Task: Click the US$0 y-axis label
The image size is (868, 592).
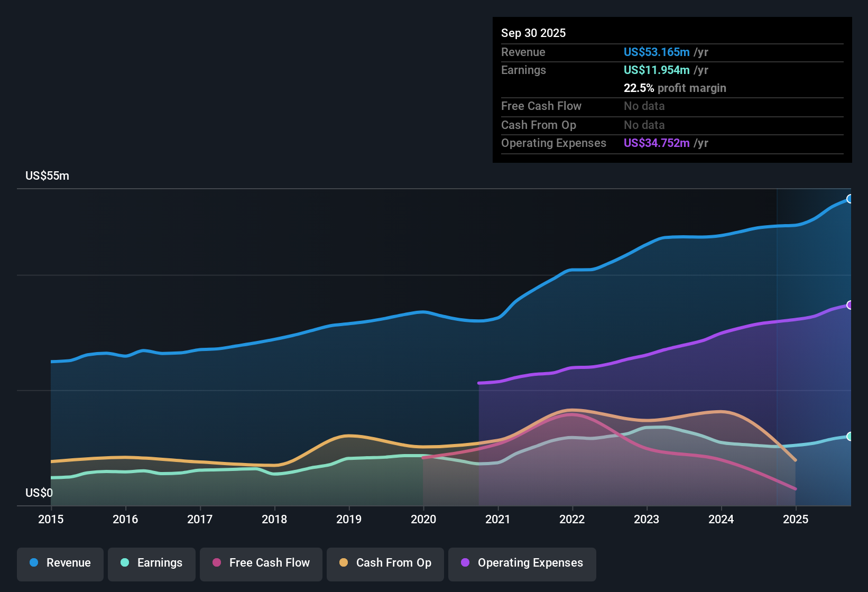Action: (39, 493)
